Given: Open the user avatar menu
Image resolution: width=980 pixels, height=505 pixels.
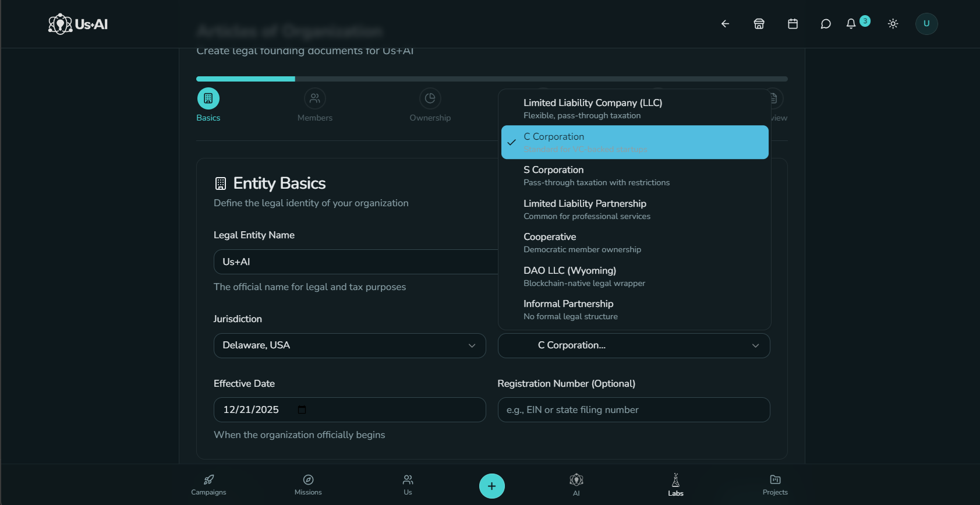Looking at the screenshot, I should pyautogui.click(x=926, y=24).
